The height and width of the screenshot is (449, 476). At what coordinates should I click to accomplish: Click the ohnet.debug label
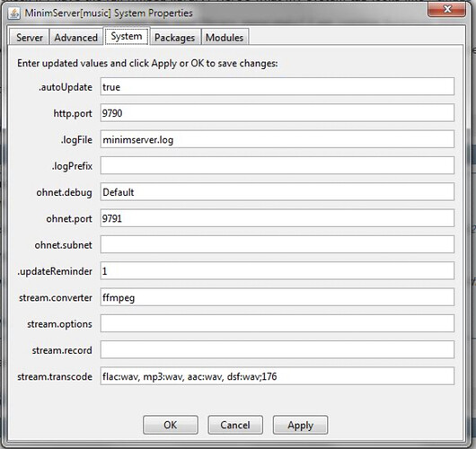tap(64, 192)
